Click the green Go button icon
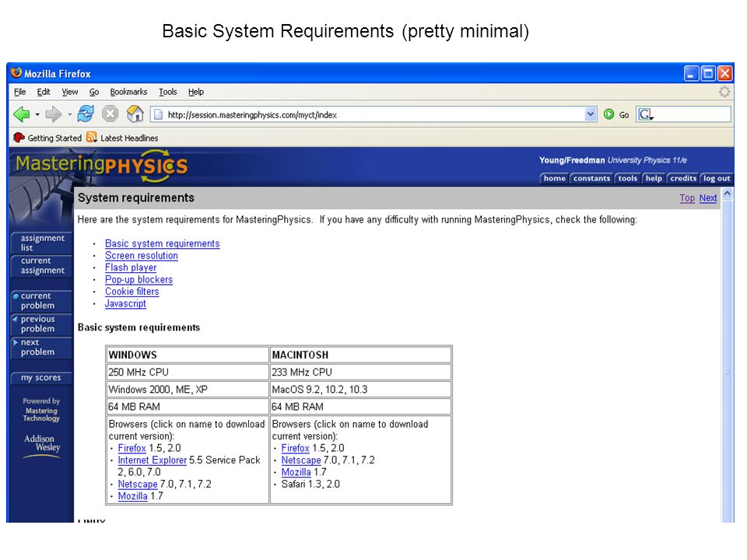Image resolution: width=747 pixels, height=560 pixels. tap(608, 114)
